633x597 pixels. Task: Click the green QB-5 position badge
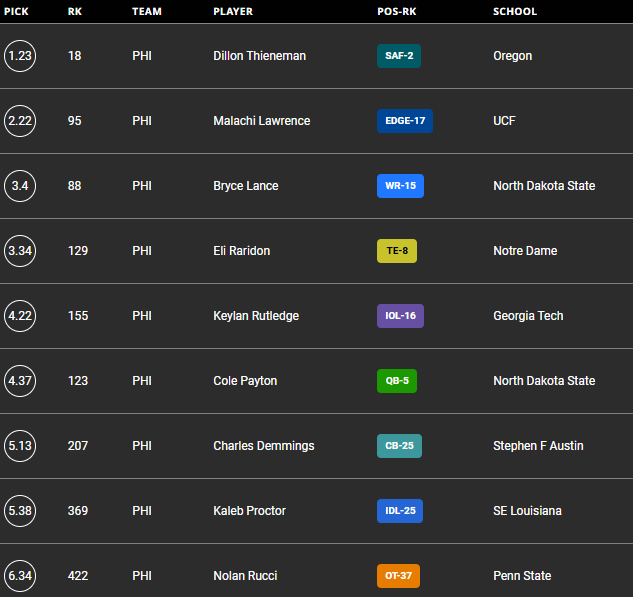coord(398,381)
